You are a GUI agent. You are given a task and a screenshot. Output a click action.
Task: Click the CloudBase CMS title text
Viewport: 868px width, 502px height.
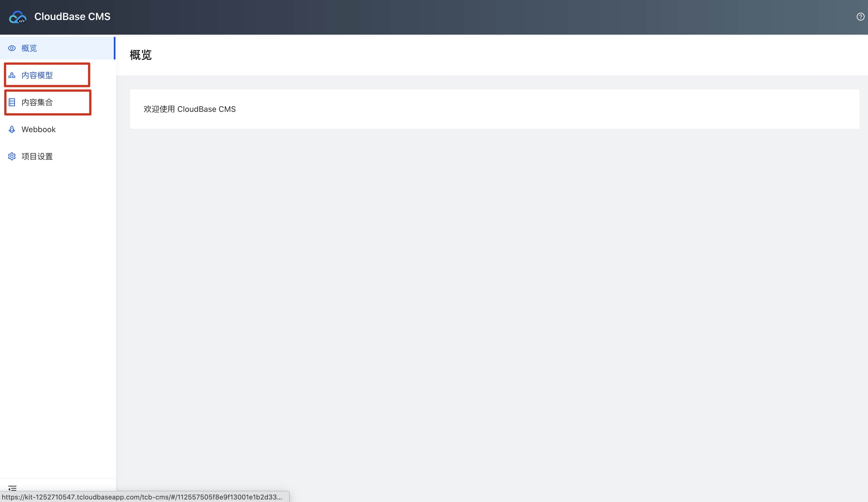click(72, 17)
